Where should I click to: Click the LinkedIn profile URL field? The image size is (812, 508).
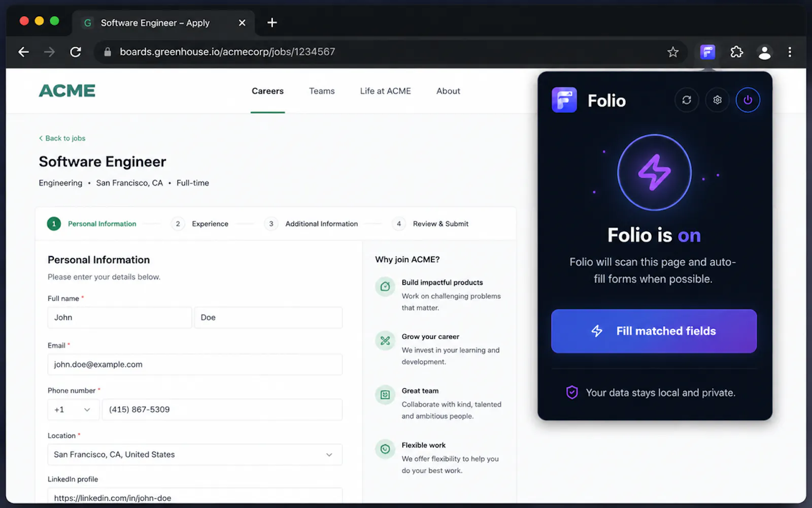point(195,496)
